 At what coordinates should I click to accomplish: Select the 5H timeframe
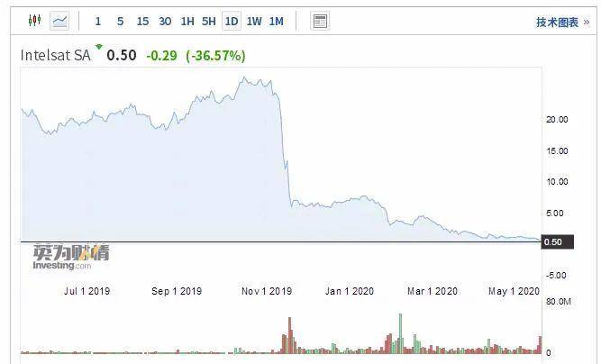[x=209, y=22]
